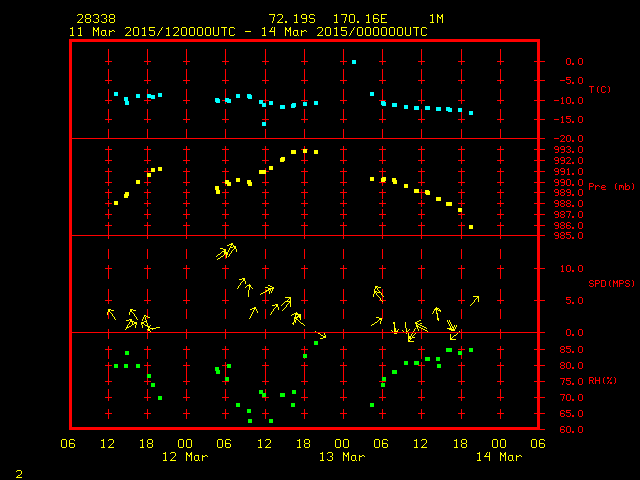Click the -5.0 temperature tick value
Viewport: 640px width, 480px height.
(x=571, y=81)
